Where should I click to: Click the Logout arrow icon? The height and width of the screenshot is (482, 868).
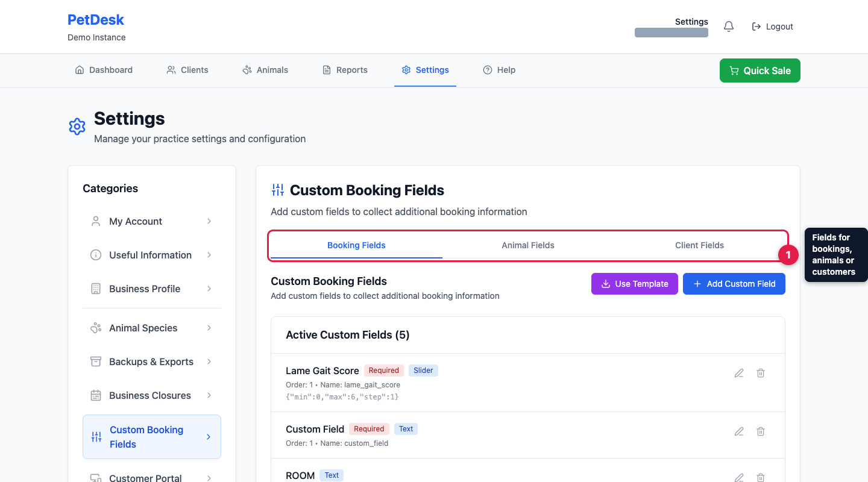pos(756,27)
